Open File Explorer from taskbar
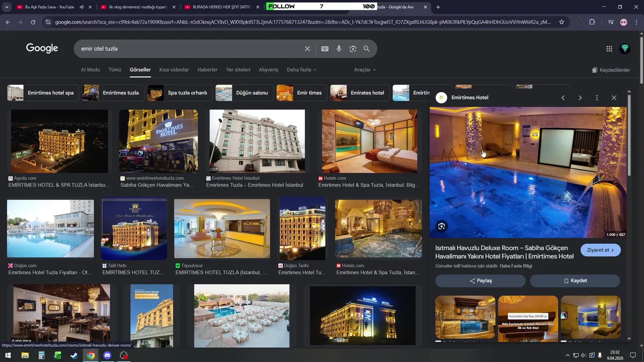Image resolution: width=644 pixels, height=362 pixels. (x=25, y=355)
